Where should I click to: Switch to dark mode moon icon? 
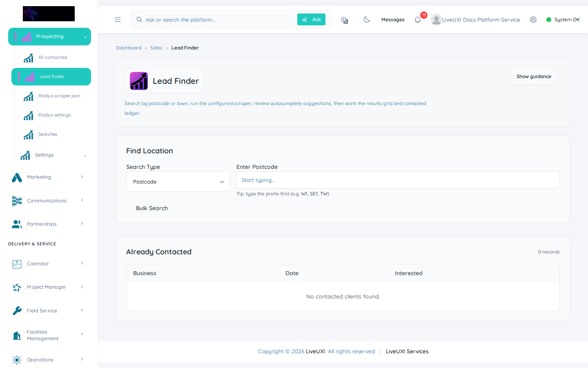(x=367, y=20)
